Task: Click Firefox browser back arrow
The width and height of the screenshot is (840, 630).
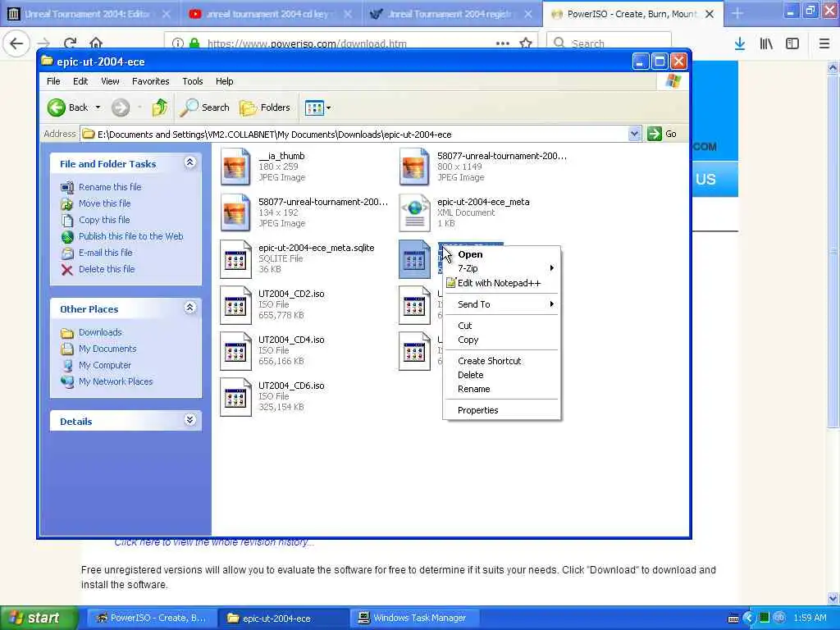Action: click(x=16, y=43)
